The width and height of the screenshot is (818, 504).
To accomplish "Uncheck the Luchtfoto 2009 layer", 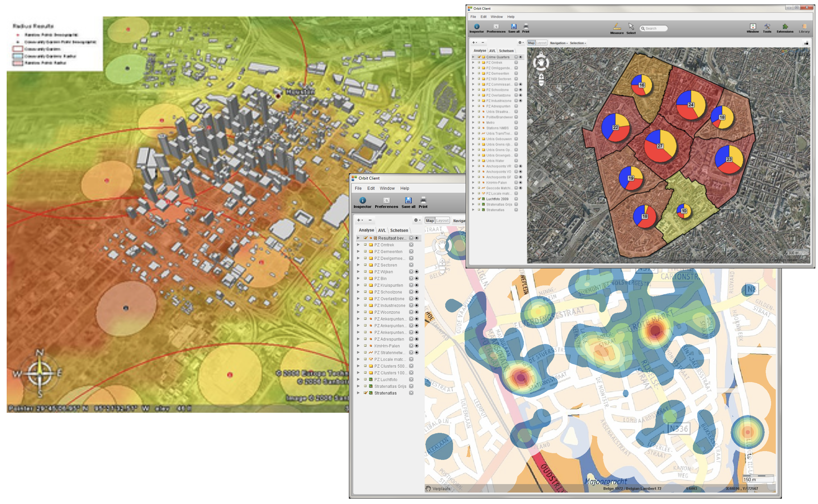I will (x=479, y=199).
